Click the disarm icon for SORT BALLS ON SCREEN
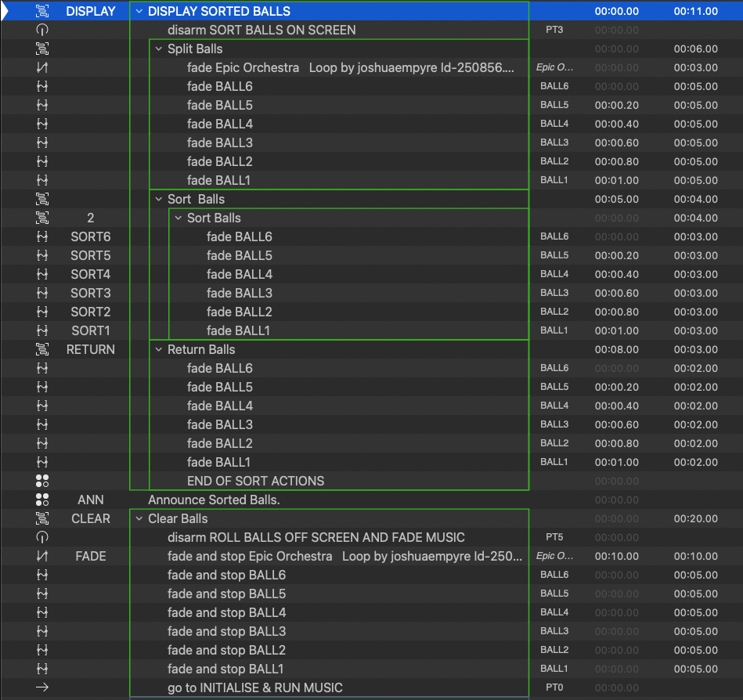The height and width of the screenshot is (700, 743). [x=42, y=31]
